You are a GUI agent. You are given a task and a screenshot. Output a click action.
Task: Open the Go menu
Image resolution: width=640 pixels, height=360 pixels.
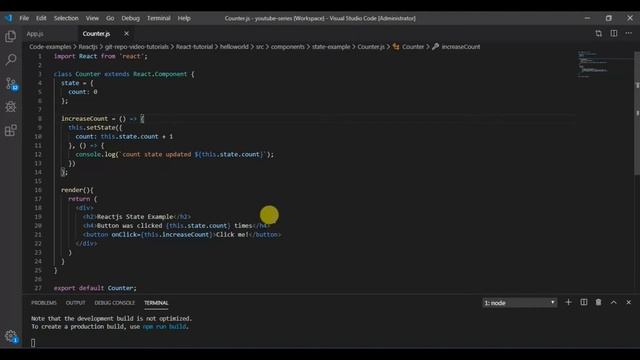coord(110,18)
